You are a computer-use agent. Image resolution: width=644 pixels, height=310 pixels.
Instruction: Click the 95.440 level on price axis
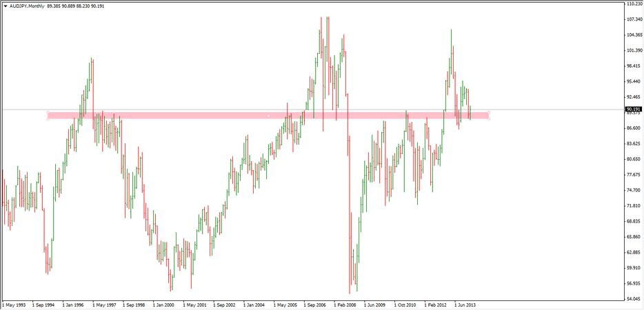pyautogui.click(x=633, y=81)
